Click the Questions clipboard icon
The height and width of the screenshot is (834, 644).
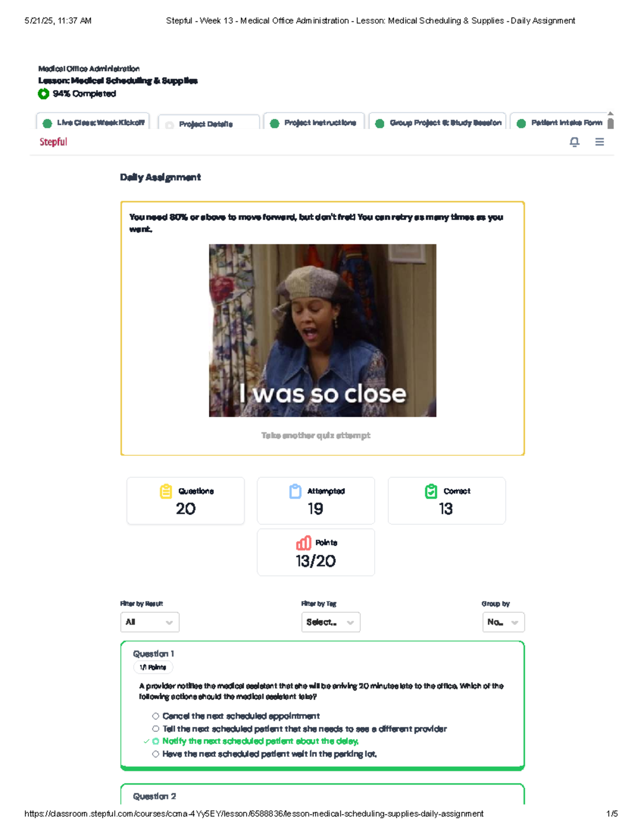point(166,491)
